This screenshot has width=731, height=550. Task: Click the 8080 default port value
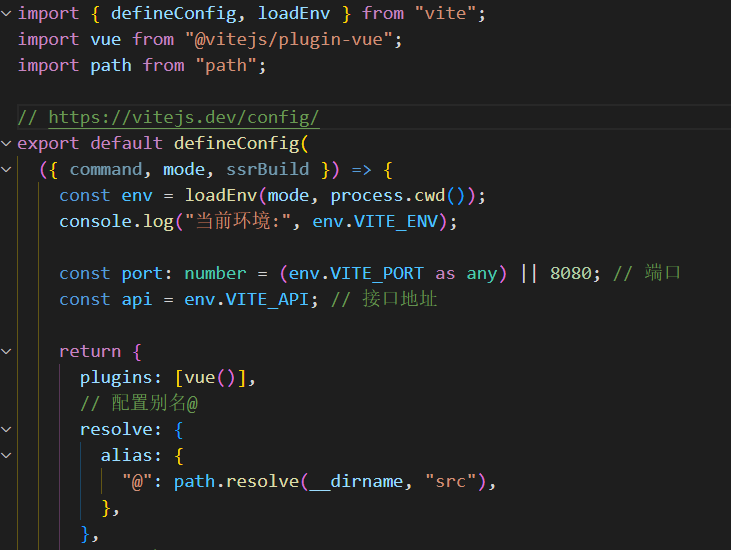pyautogui.click(x=571, y=274)
